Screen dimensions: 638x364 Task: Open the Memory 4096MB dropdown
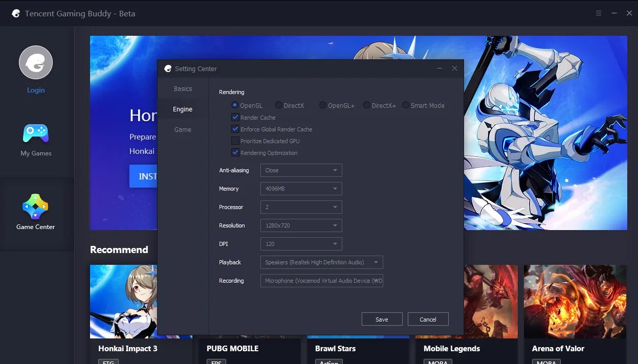[x=301, y=189]
